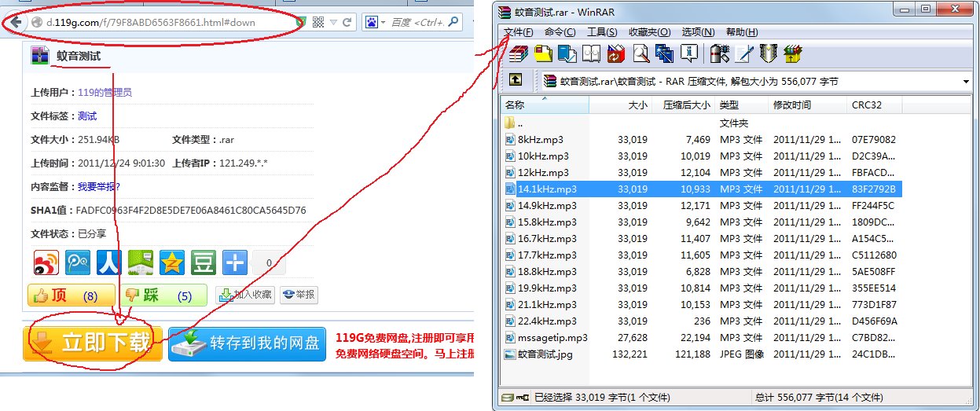Sort by 名称 column header

(x=544, y=105)
